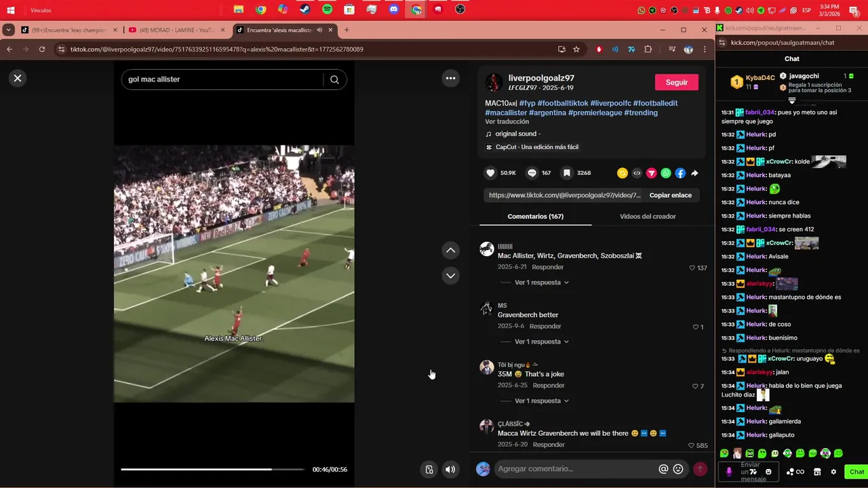Like the Macca Wirtz Gravenberch comment with 585 likes

tap(691, 445)
